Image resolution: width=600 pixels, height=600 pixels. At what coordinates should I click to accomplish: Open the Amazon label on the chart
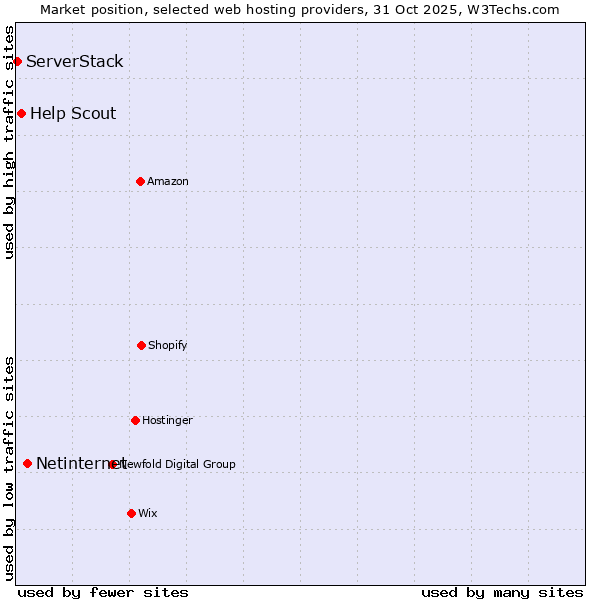pos(168,182)
